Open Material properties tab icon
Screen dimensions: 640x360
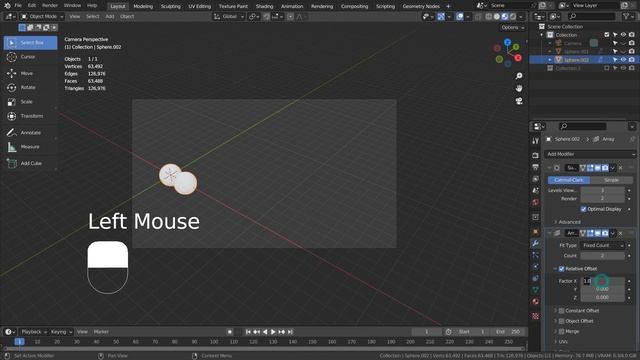click(x=536, y=302)
